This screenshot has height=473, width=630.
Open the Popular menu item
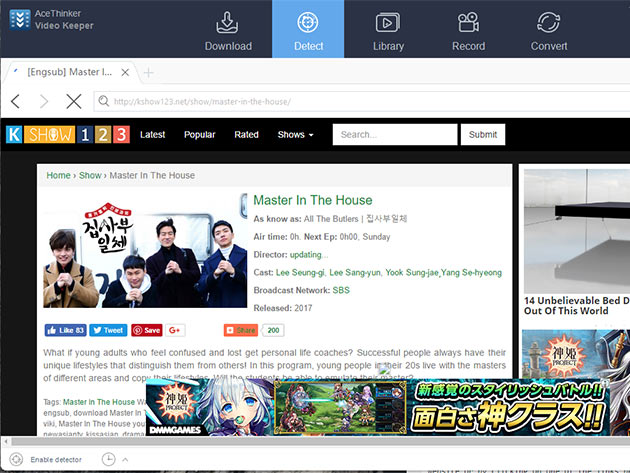(x=199, y=135)
